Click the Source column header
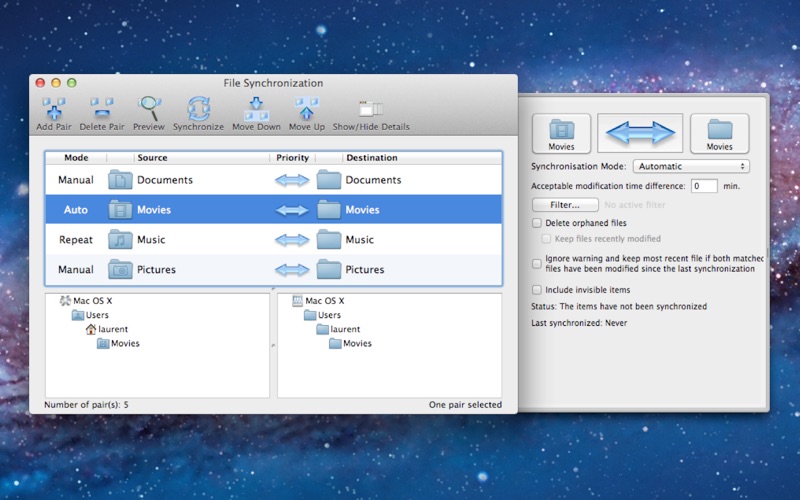This screenshot has height=500, width=800. [152, 158]
